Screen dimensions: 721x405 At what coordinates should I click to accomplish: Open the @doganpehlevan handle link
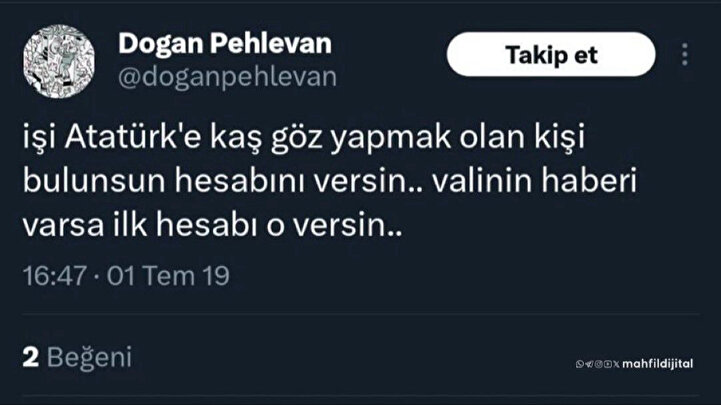(228, 76)
